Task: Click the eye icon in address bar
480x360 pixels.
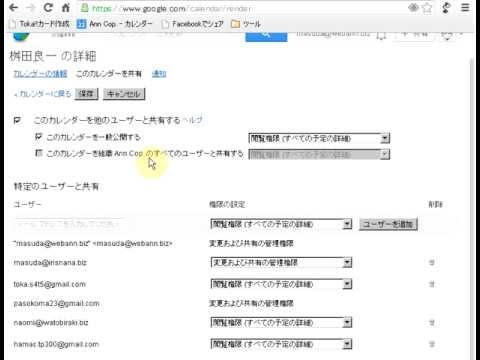Action: tap(413, 8)
